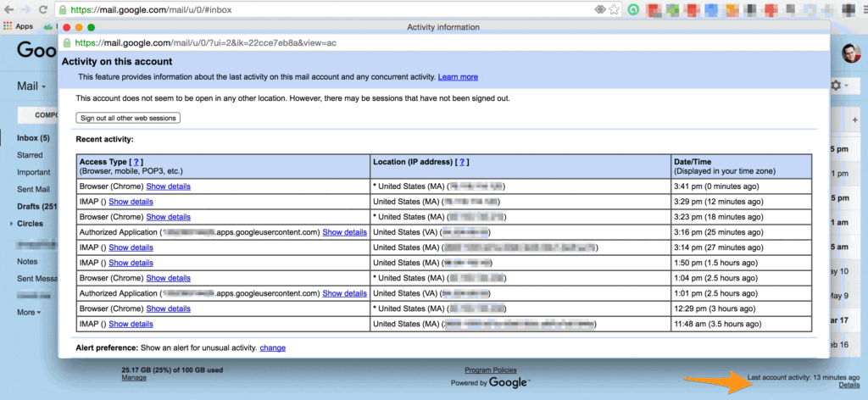Click change next to Alert preference
Viewport: 868px width, 400px height.
(272, 347)
